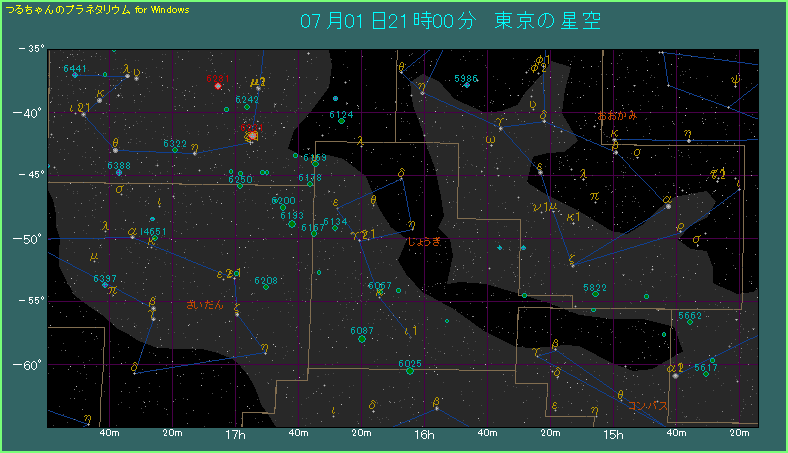The height and width of the screenshot is (453, 788).
Task: Select the cyan marker labeled 6388
Action: click(x=119, y=173)
